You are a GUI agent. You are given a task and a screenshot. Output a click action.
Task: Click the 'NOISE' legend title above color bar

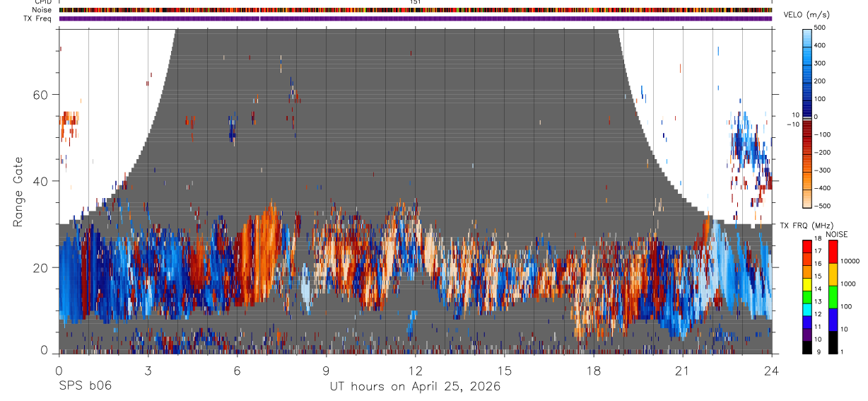(837, 234)
